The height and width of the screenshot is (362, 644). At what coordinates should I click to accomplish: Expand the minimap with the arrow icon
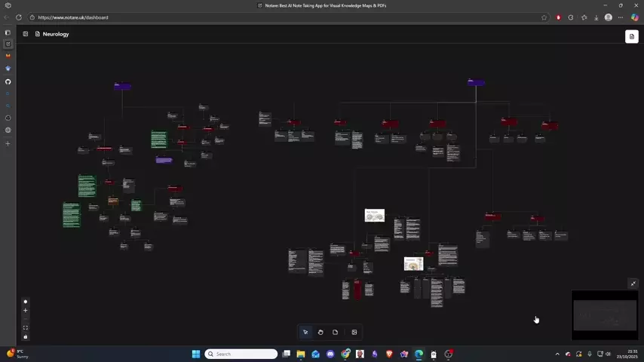coord(633,284)
